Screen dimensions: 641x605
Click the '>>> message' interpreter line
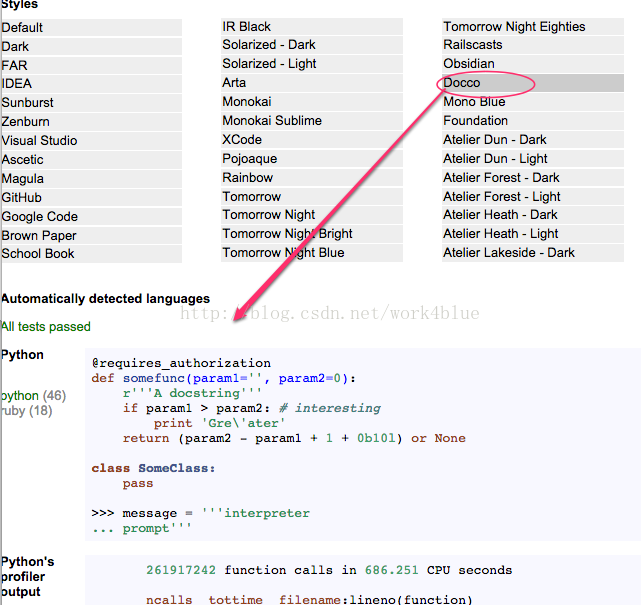point(201,513)
